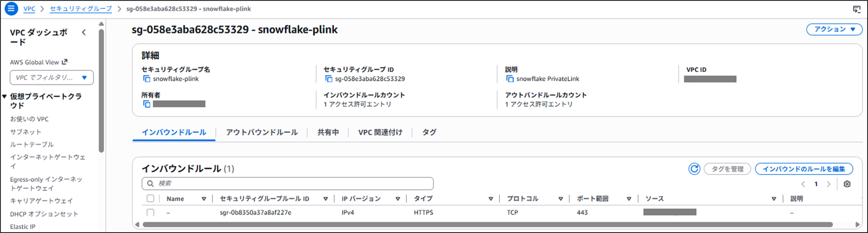
Task: Sort by タイプ column
Action: pos(491,199)
